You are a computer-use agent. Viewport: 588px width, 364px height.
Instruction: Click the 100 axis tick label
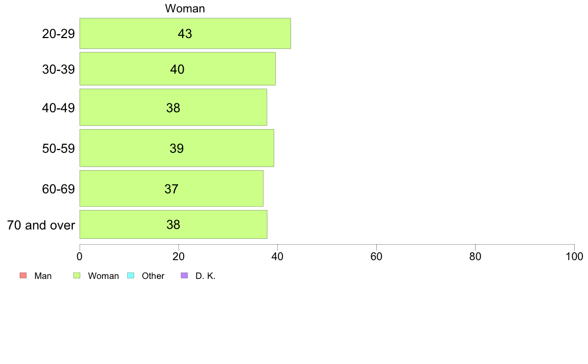pyautogui.click(x=574, y=256)
